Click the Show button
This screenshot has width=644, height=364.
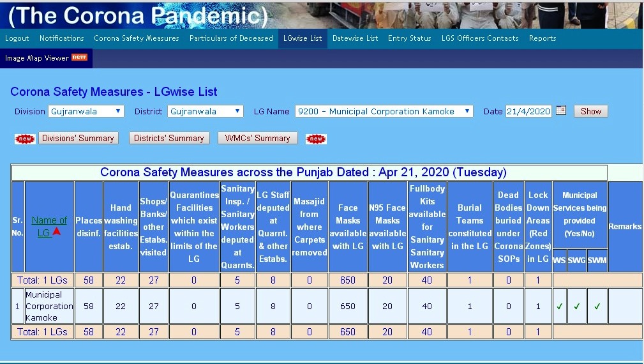pos(590,111)
